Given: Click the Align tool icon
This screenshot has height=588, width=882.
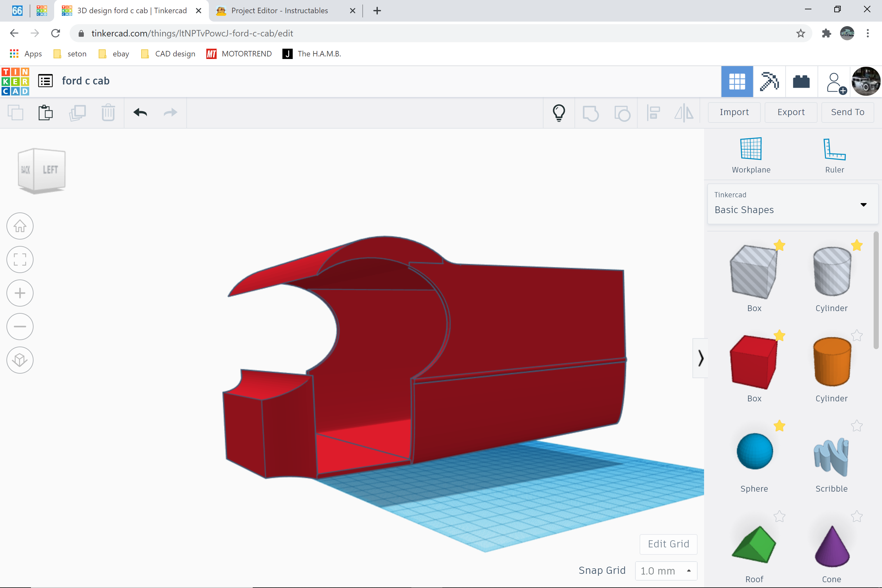Looking at the screenshot, I should [653, 113].
